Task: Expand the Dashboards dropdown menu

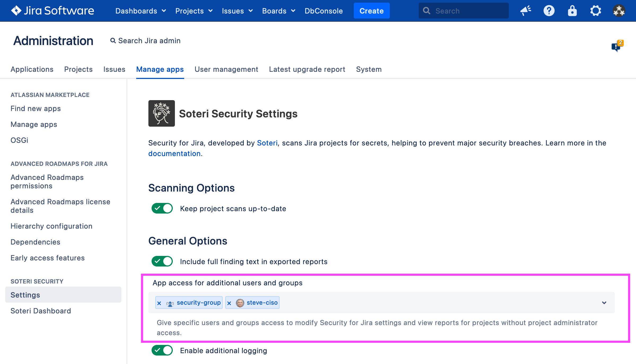Action: (140, 11)
